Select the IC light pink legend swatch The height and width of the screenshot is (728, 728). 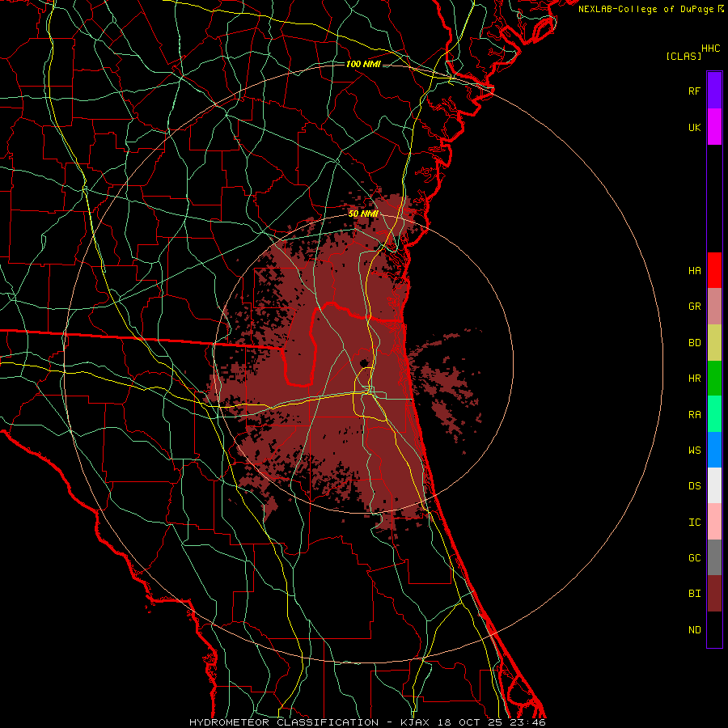click(714, 522)
